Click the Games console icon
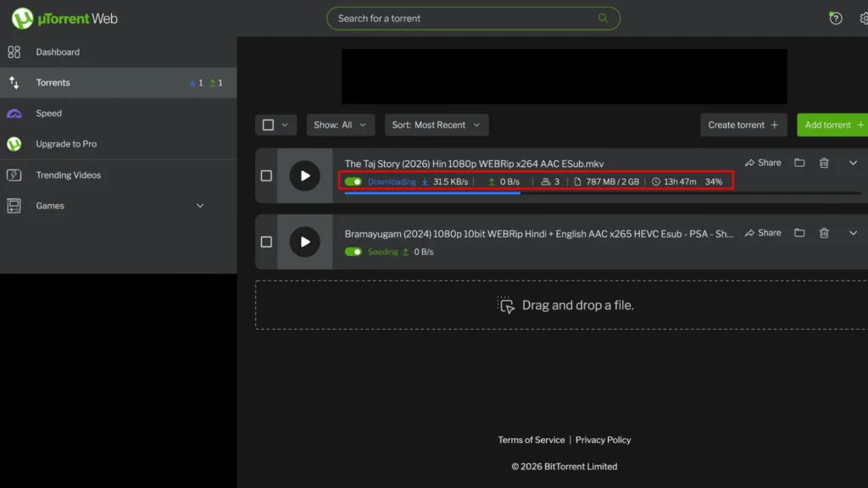 (14, 206)
